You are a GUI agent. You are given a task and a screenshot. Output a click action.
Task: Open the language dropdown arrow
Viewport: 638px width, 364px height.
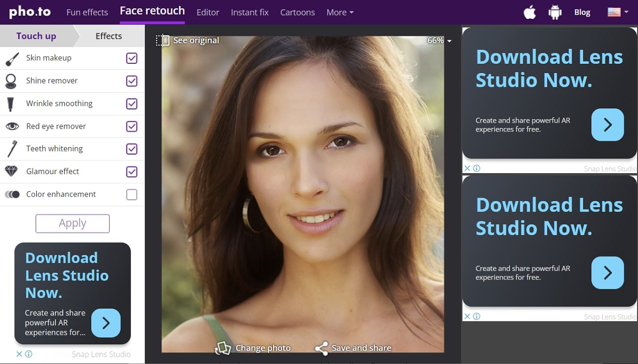[626, 12]
